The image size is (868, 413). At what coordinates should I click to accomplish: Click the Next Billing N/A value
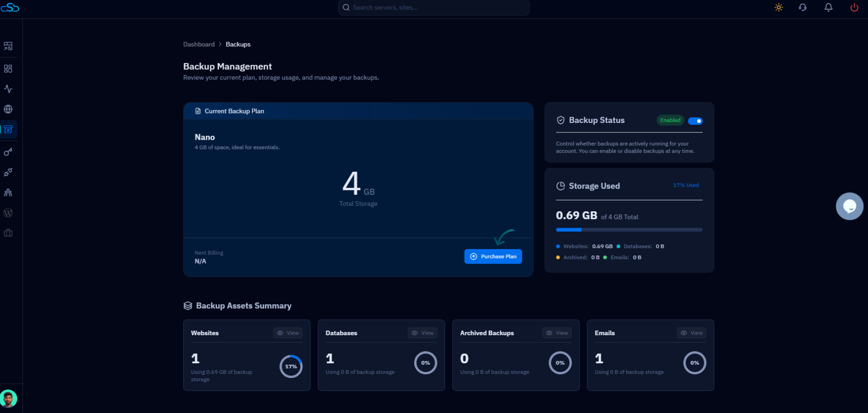(x=200, y=261)
